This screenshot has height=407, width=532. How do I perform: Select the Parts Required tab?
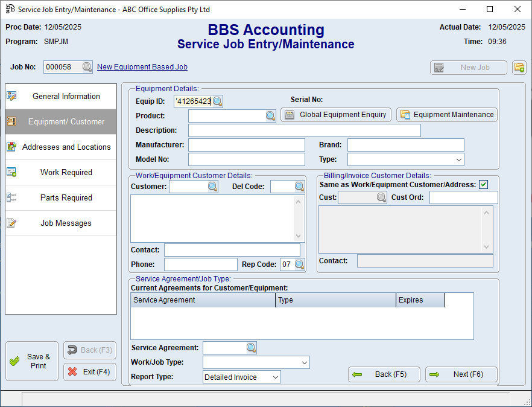pos(61,198)
